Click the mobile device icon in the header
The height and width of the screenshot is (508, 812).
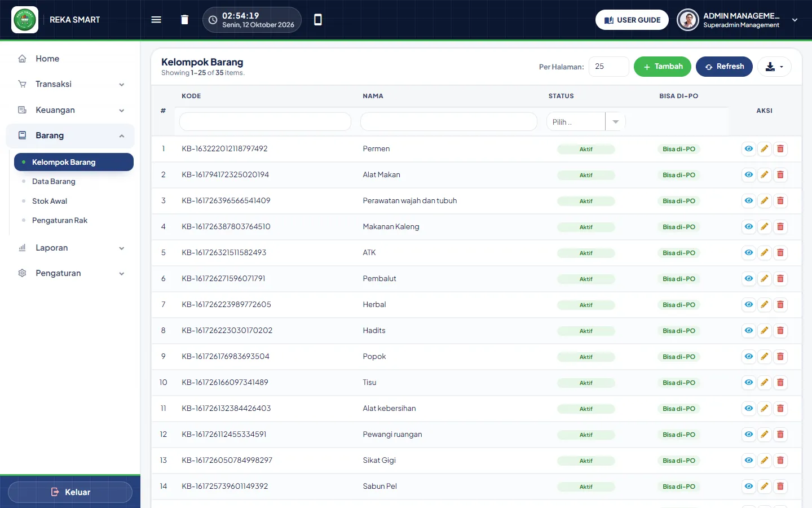[318, 20]
